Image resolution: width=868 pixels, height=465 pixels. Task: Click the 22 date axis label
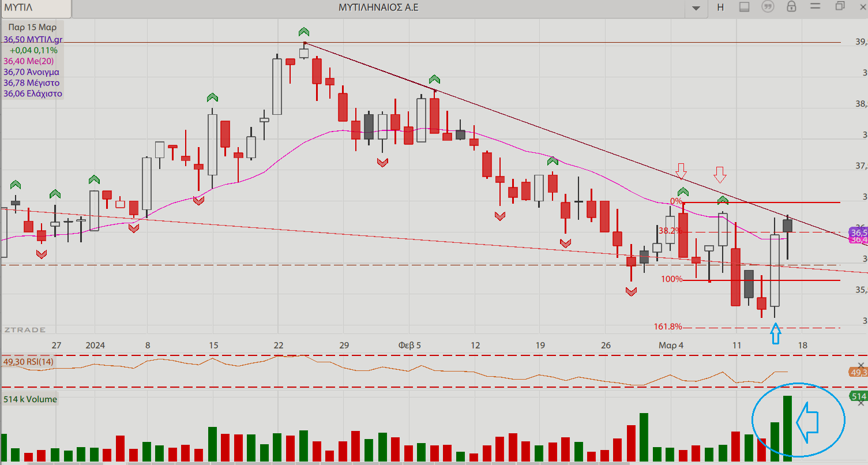[279, 345]
